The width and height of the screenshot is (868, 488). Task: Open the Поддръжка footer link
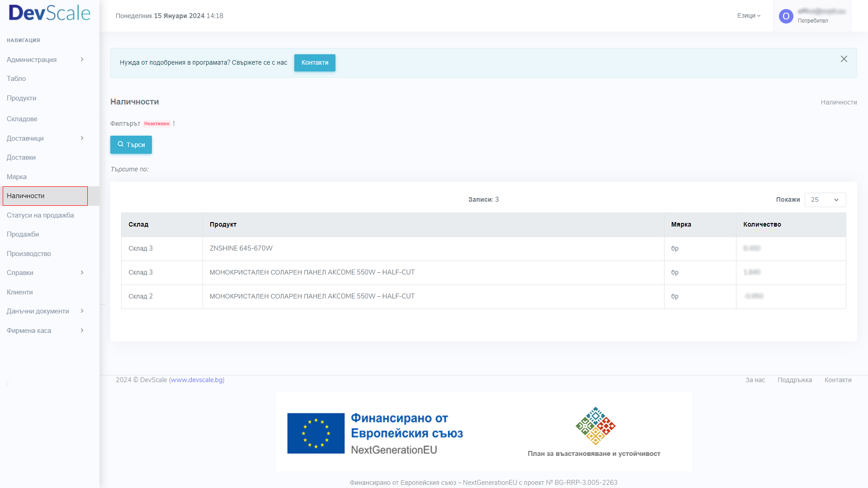(795, 380)
